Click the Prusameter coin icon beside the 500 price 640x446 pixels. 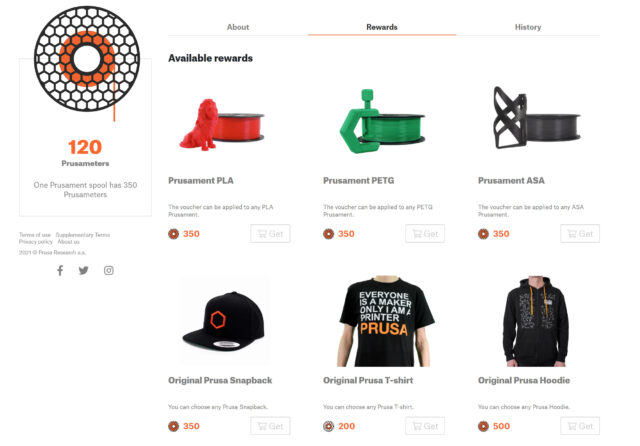coord(483,426)
